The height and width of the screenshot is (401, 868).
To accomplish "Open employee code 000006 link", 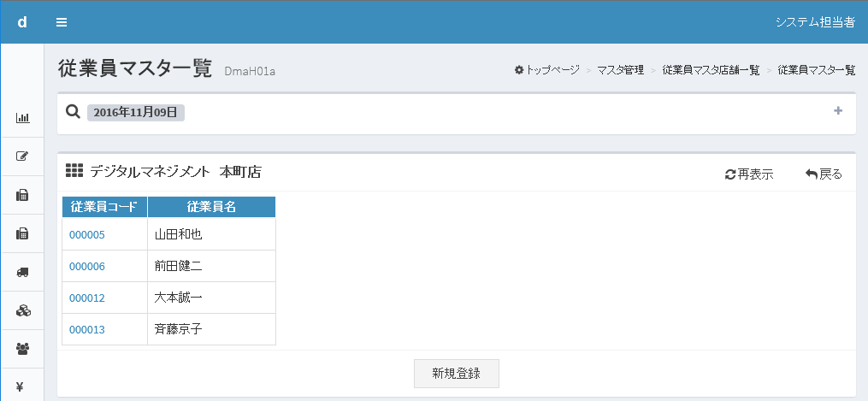I will click(x=87, y=267).
